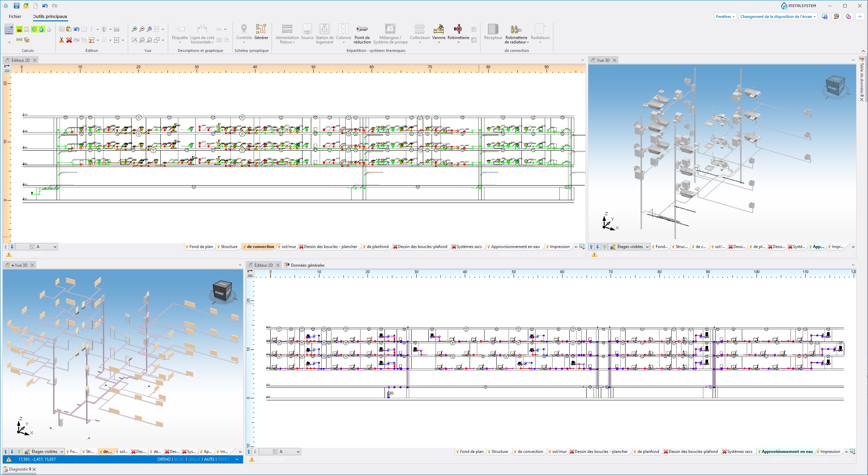Click the red X delete icon

click(69, 40)
